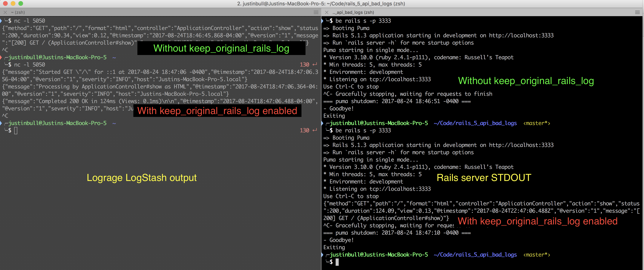Screen dimensions: 644x270
Task: Click the green zoom traffic light button
Action: pos(21,4)
